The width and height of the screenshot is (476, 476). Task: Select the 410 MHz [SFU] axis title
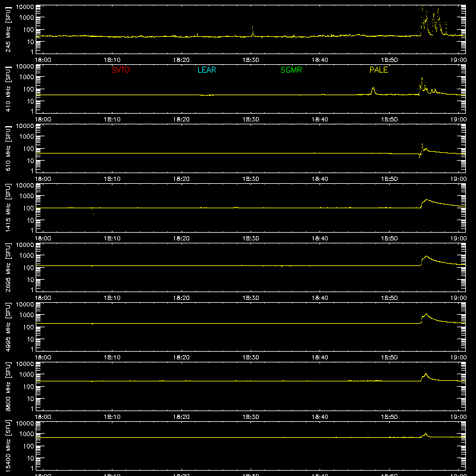(x=8, y=89)
